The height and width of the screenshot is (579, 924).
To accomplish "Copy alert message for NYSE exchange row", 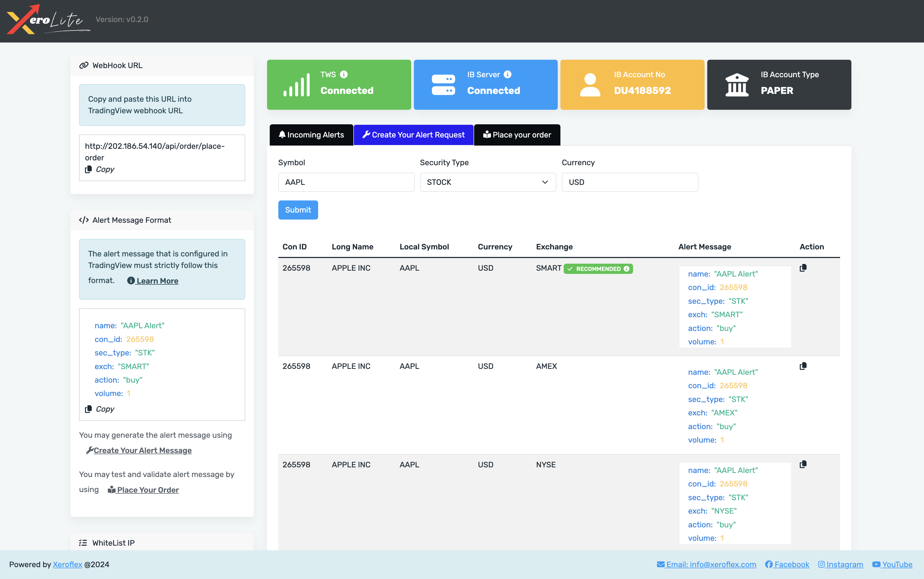I will (803, 464).
